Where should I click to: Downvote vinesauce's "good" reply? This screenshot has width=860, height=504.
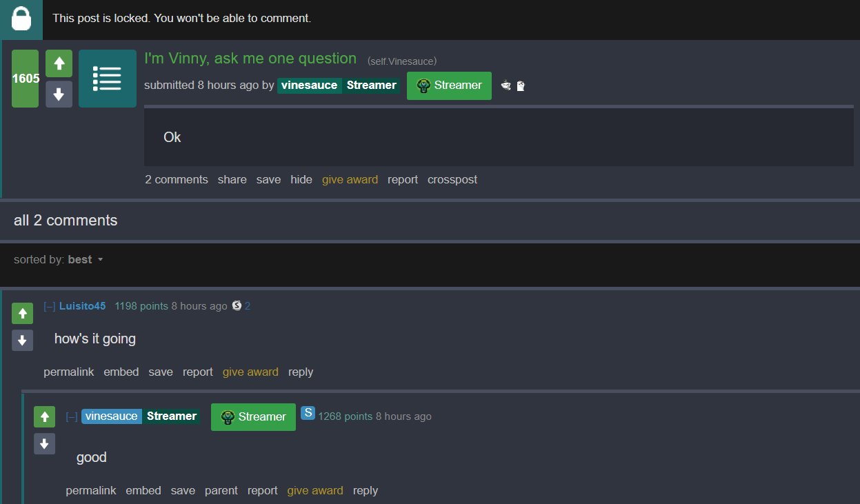pyautogui.click(x=44, y=443)
